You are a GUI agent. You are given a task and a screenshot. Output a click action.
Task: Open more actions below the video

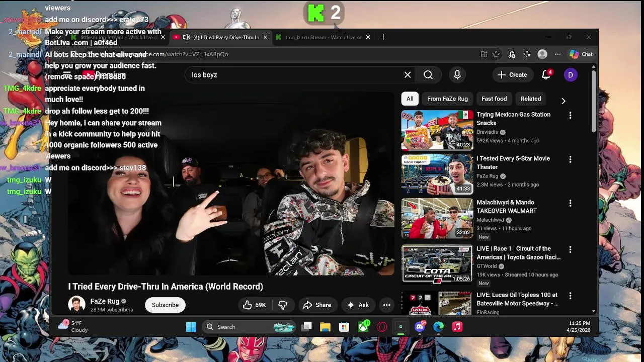click(x=386, y=305)
